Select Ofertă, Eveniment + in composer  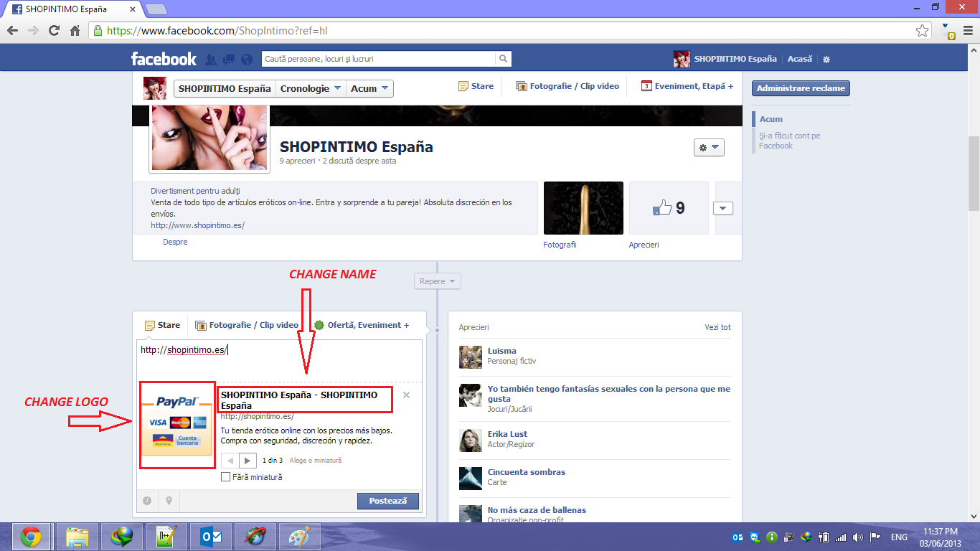(x=362, y=325)
